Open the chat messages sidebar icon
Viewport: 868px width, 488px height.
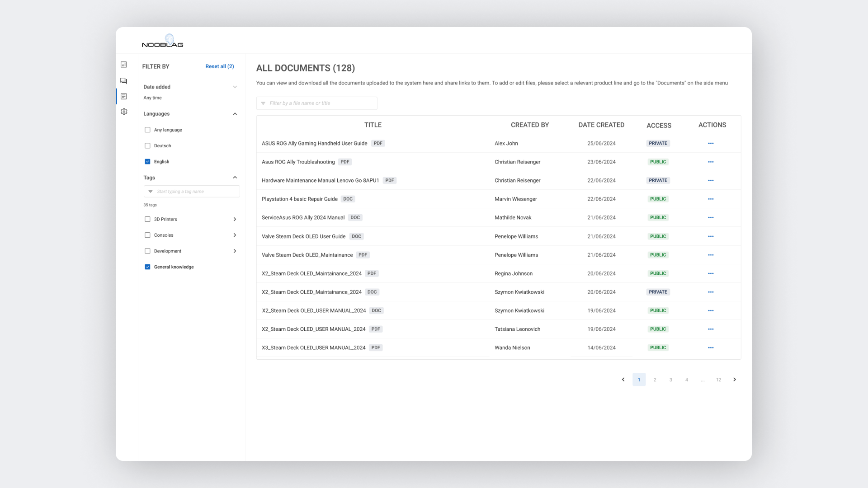(x=124, y=81)
